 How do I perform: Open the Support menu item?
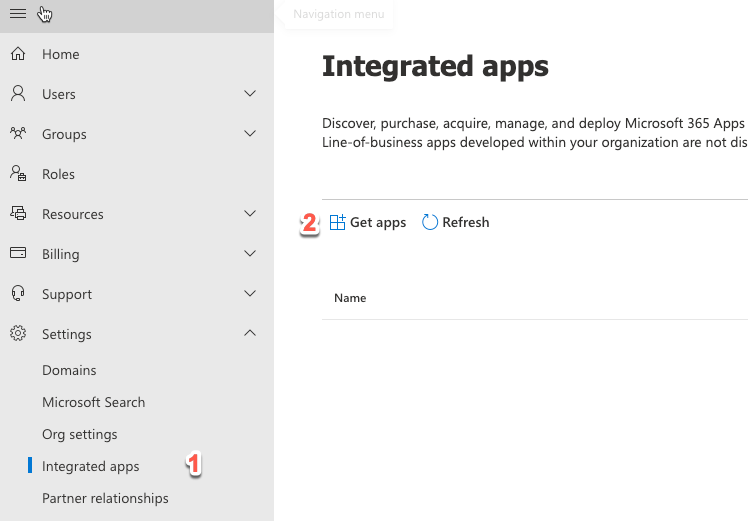(x=67, y=294)
